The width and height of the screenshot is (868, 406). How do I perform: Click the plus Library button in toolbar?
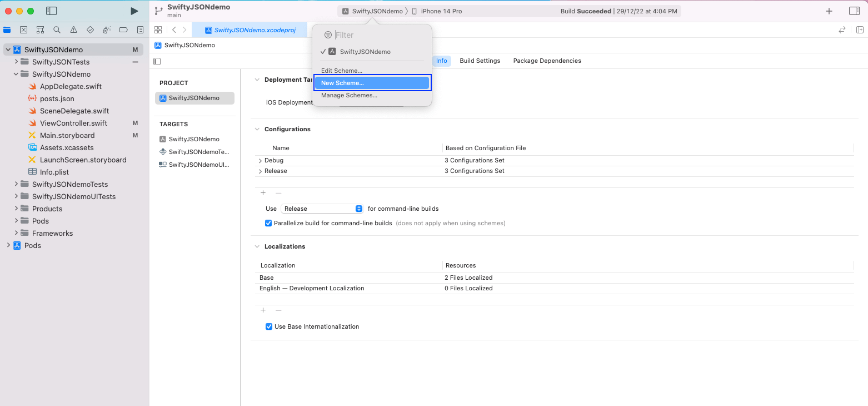[829, 11]
